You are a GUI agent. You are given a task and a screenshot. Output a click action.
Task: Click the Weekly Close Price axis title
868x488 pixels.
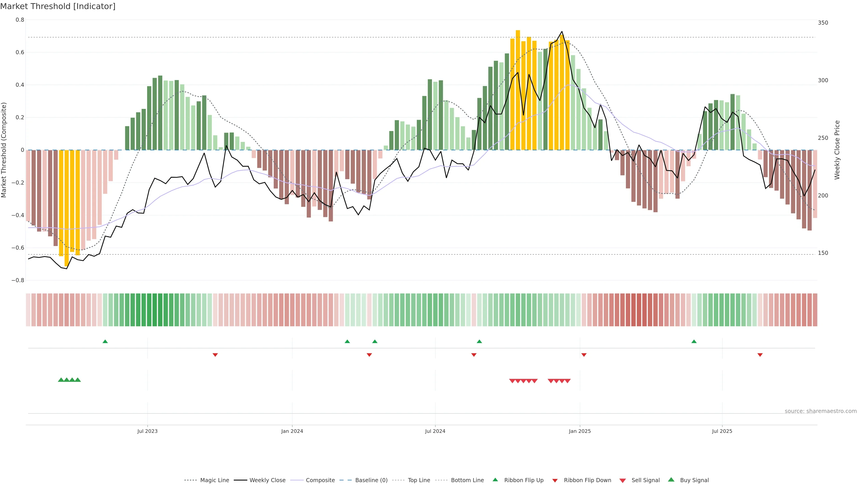pos(837,150)
